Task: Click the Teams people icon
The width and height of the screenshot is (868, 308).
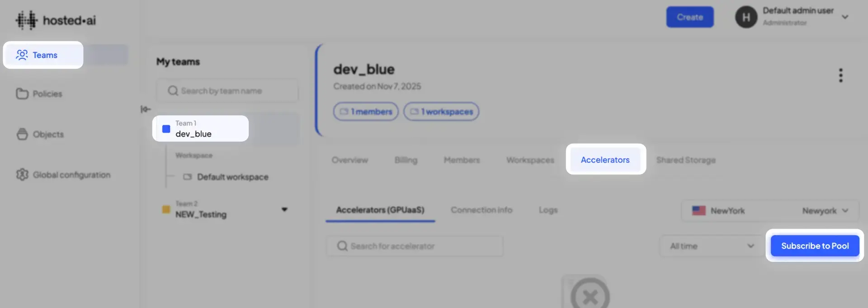Action: click(22, 55)
